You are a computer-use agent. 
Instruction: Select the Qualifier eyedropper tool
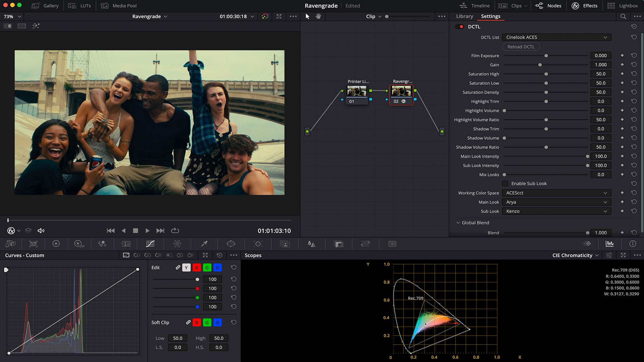204,244
